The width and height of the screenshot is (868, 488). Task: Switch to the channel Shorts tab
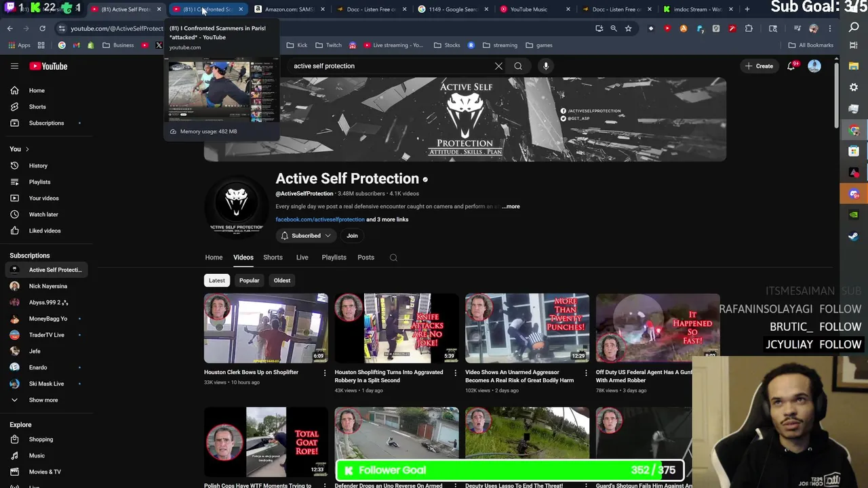(273, 258)
